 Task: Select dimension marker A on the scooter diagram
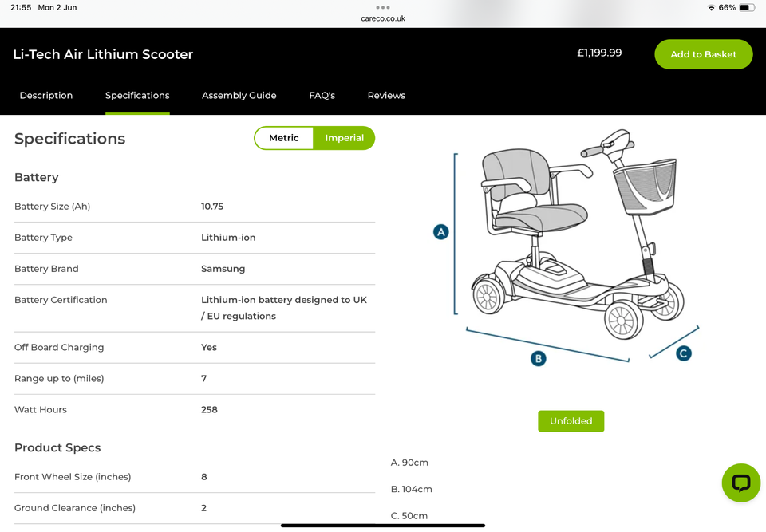441,231
